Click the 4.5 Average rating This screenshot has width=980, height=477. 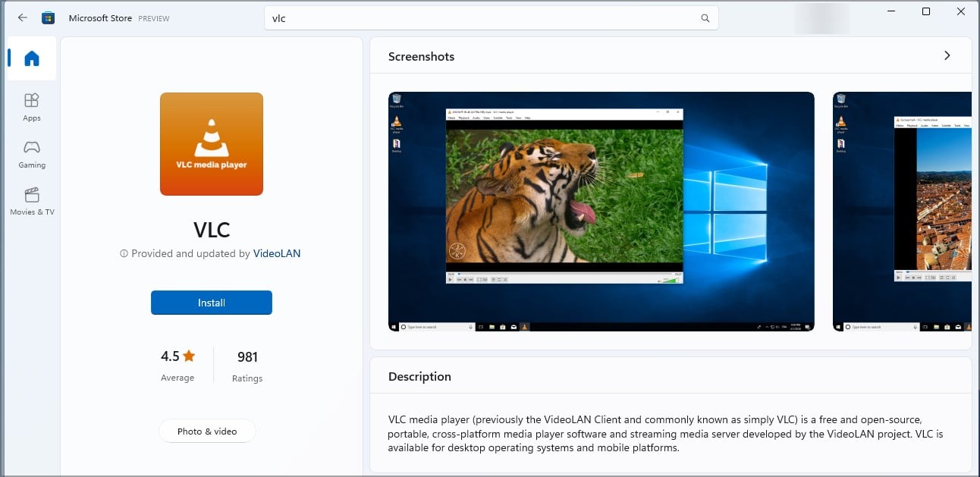pyautogui.click(x=177, y=365)
